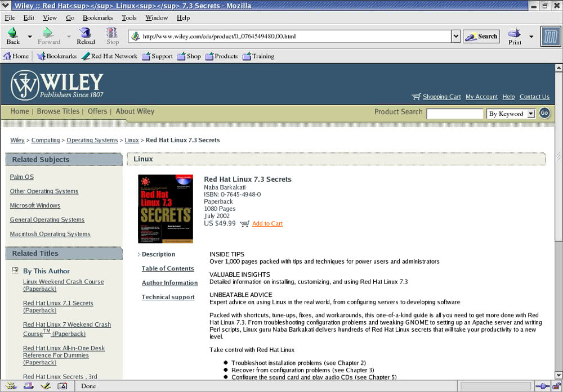The image size is (563, 392).
Task: Open the Table of Contents link
Action: [168, 268]
